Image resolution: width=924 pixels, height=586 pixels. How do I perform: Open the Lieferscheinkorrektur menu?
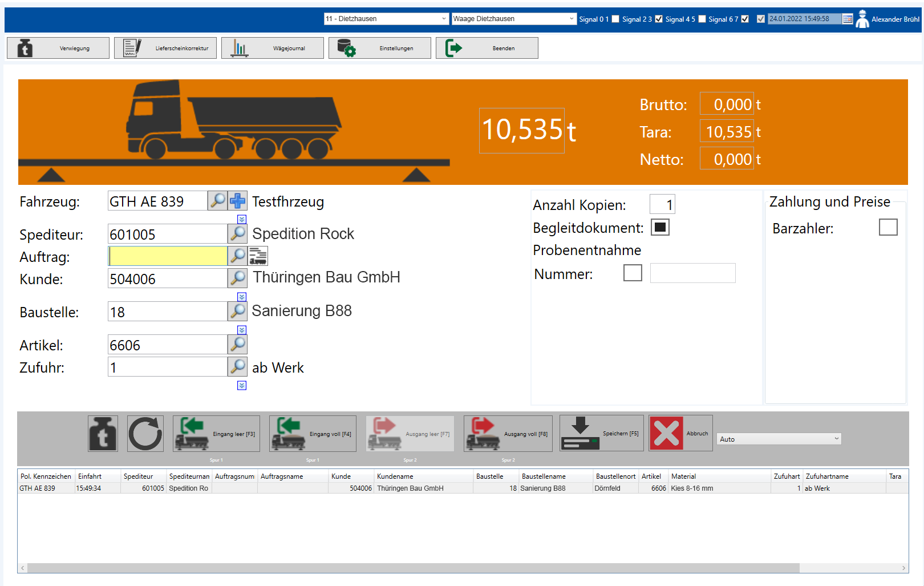[165, 49]
